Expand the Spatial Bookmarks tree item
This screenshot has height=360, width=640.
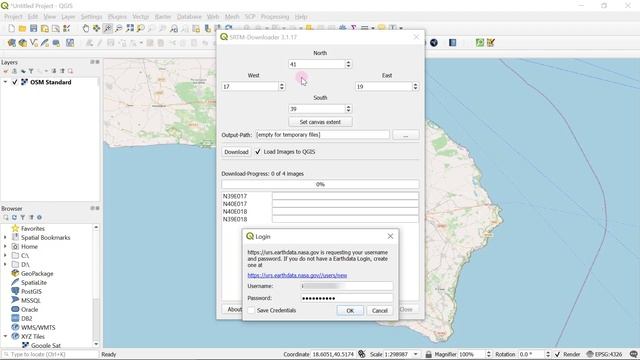click(x=5, y=238)
